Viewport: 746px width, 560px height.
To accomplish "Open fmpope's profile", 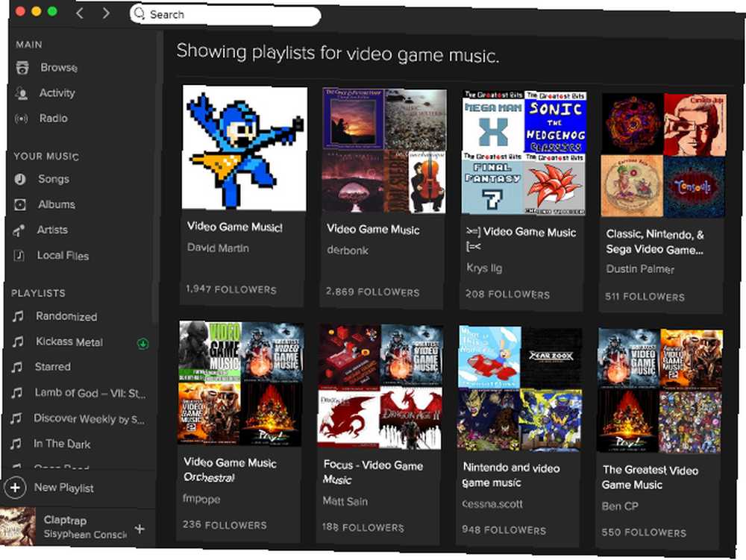I will pos(201,499).
